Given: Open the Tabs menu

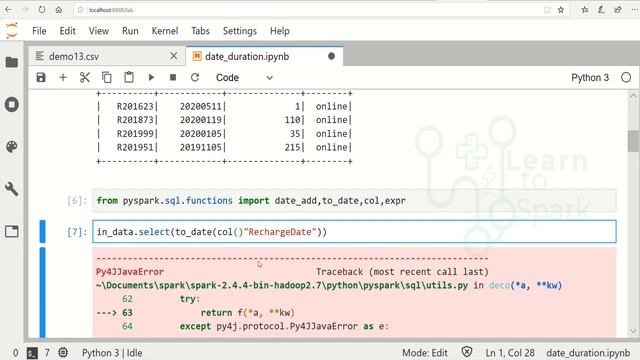Looking at the screenshot, I should [200, 31].
